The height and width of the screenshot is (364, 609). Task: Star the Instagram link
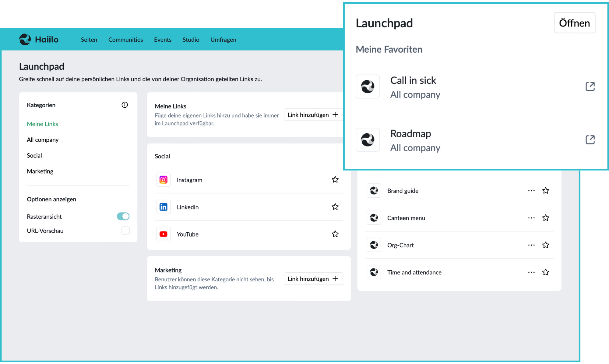[x=335, y=179]
